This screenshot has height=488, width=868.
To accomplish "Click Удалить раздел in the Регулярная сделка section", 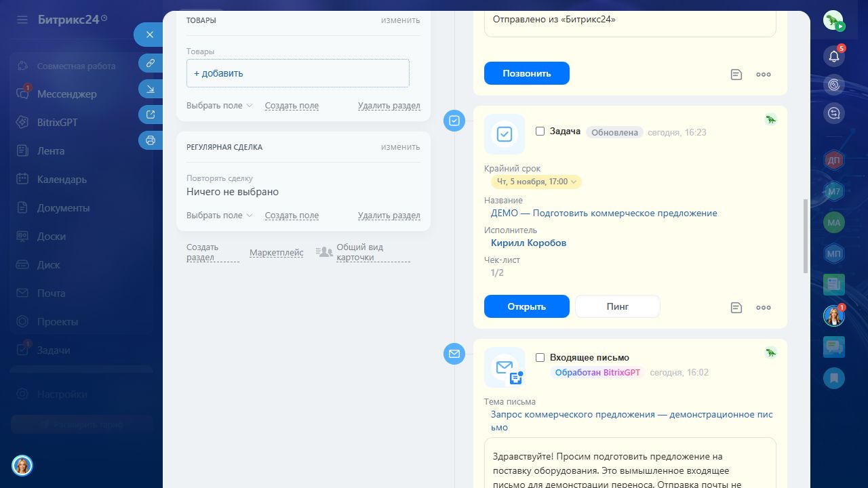I will point(389,216).
